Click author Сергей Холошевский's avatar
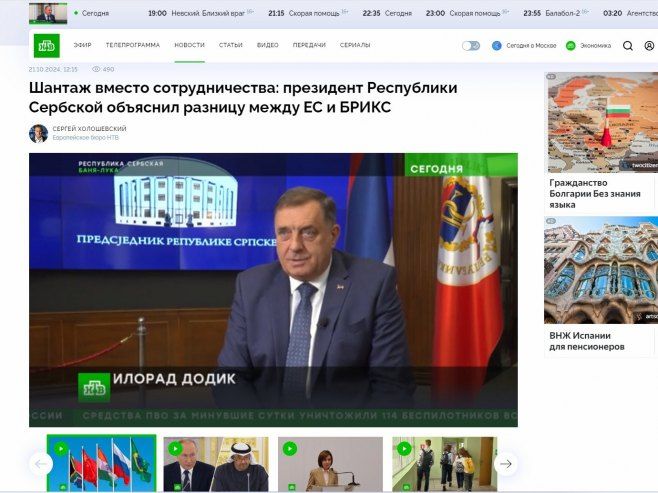Viewport: 658px width, 493px height. (38, 133)
